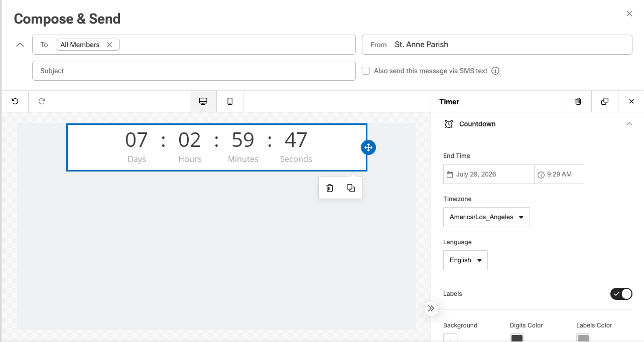Collapse the side panel with the double chevron
Screen dimensions: 644x342
click(x=431, y=308)
